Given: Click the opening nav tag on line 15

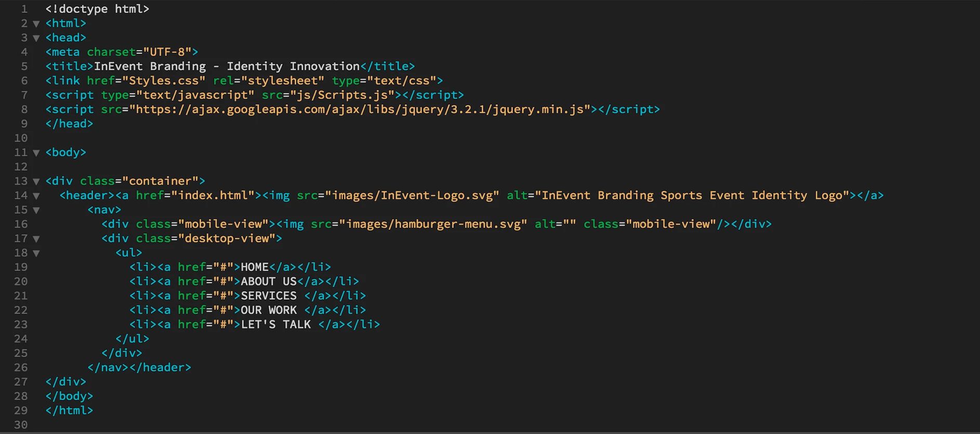Looking at the screenshot, I should 104,210.
